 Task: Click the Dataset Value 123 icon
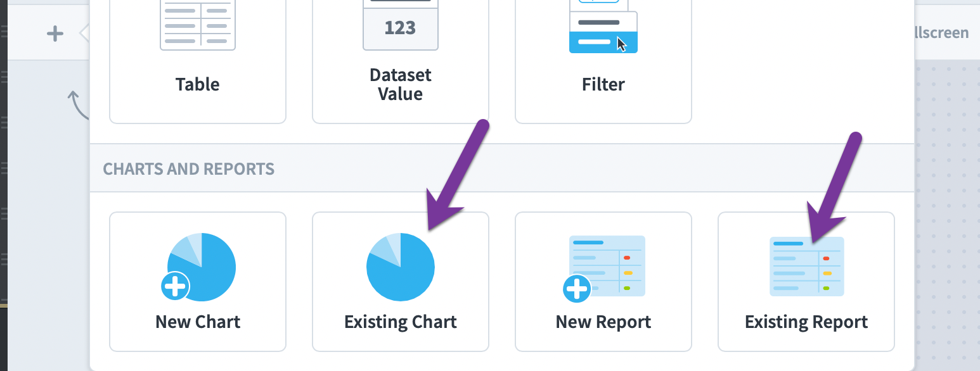pos(401,25)
